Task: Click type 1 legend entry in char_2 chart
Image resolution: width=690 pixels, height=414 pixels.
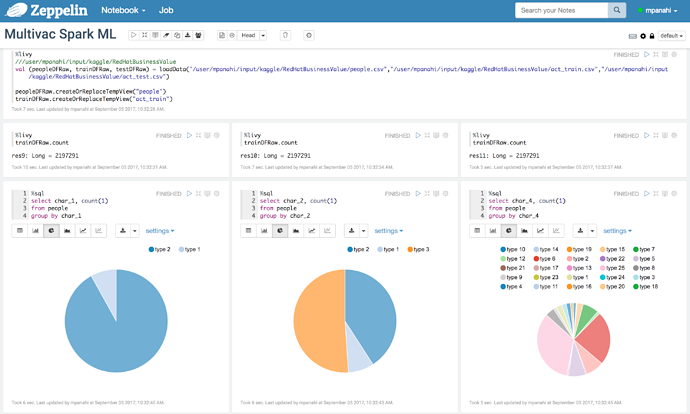Action: click(388, 249)
